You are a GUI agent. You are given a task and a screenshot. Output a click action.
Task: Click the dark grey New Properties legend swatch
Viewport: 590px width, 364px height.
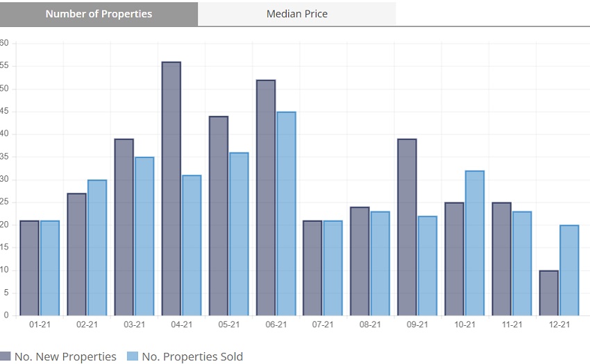pyautogui.click(x=5, y=356)
